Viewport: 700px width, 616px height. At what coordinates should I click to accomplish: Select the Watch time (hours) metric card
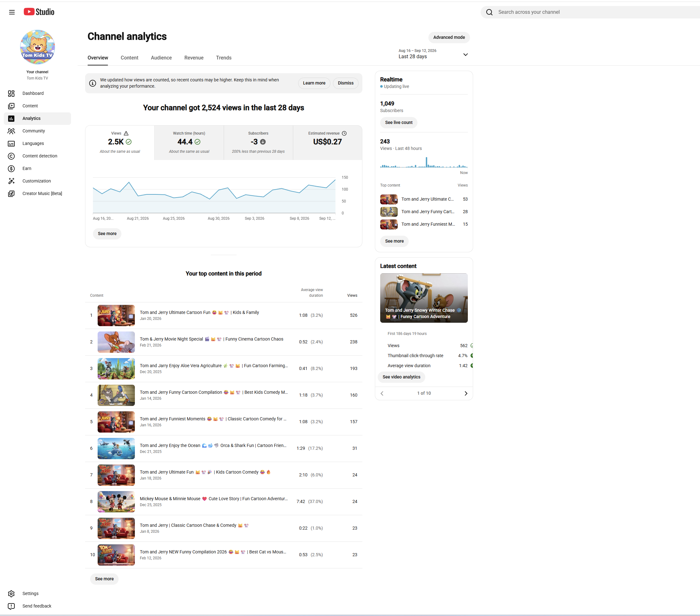tap(189, 142)
